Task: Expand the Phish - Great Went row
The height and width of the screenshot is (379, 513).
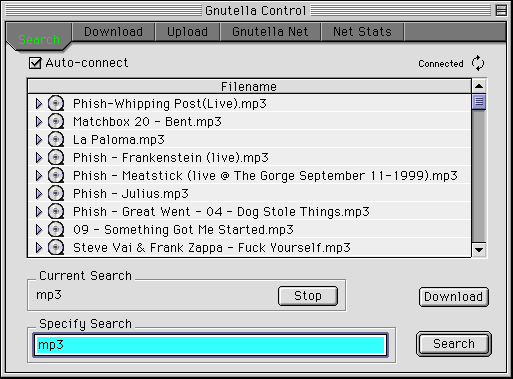Action: pos(39,212)
